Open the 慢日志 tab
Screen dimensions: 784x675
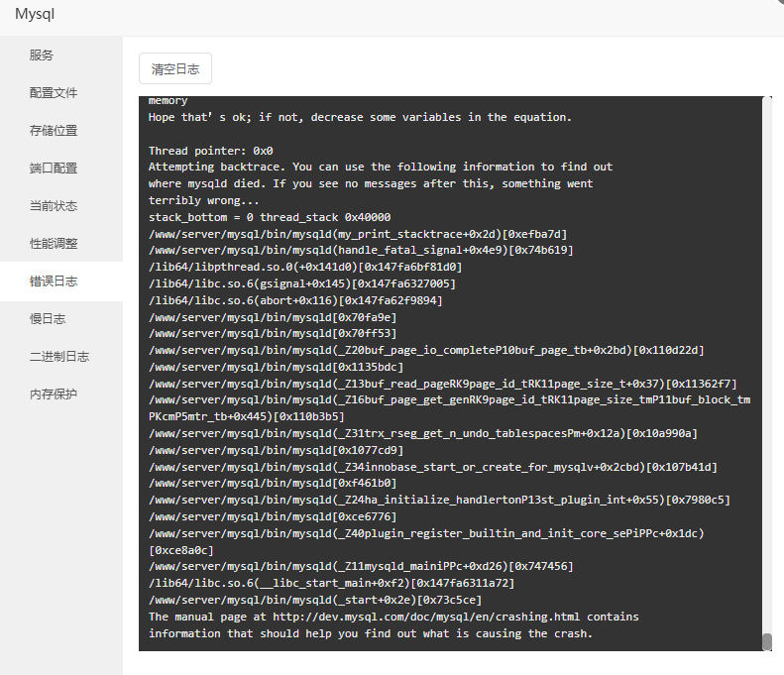48,319
